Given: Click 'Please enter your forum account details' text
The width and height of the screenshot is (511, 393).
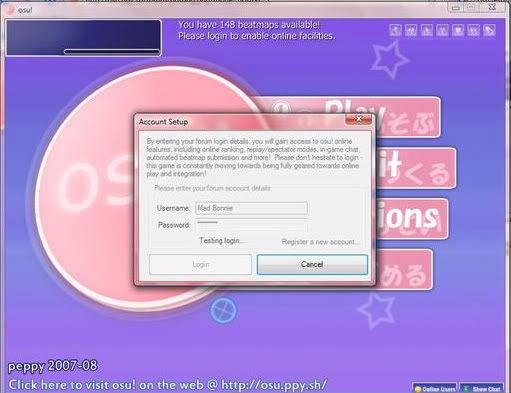Looking at the screenshot, I should (x=212, y=188).
